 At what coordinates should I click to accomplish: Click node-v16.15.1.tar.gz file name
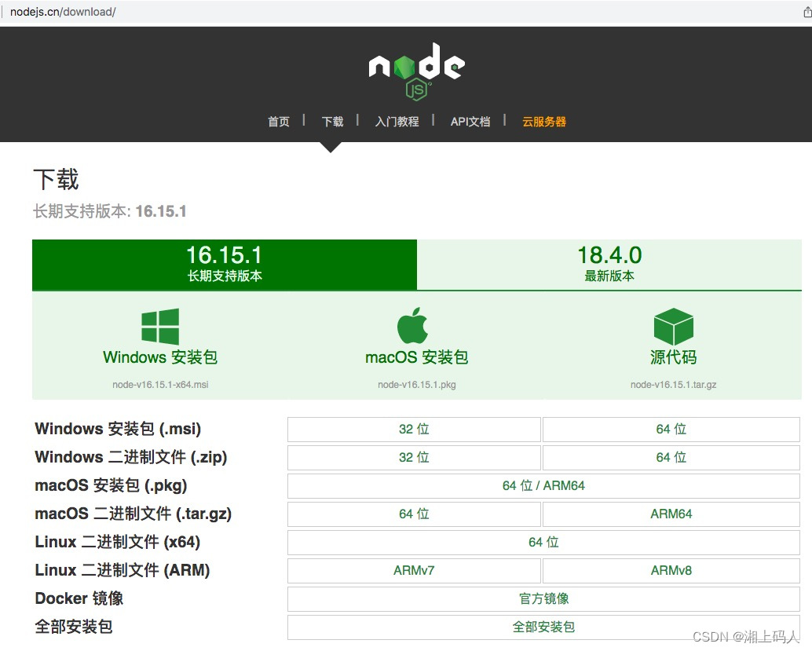673,385
